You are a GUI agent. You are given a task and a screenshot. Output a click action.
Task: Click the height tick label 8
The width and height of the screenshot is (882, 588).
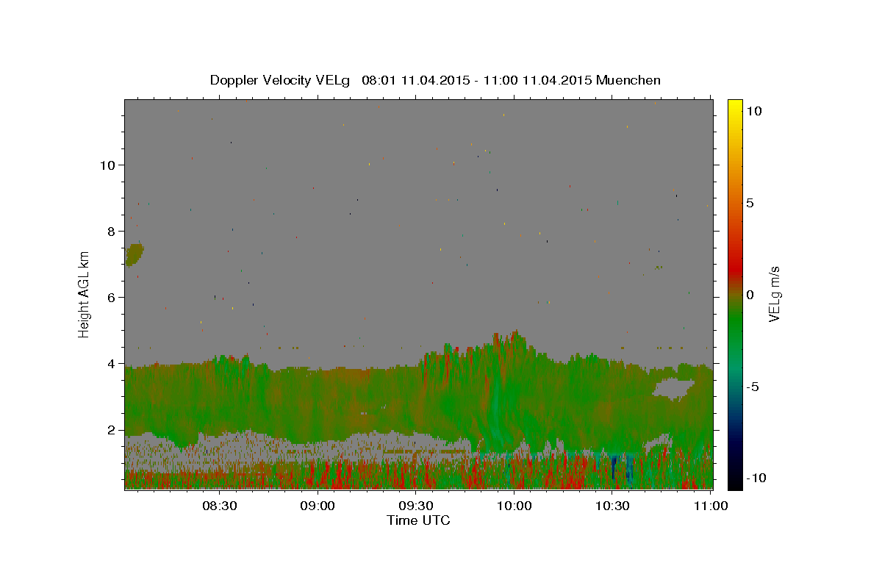(x=112, y=231)
